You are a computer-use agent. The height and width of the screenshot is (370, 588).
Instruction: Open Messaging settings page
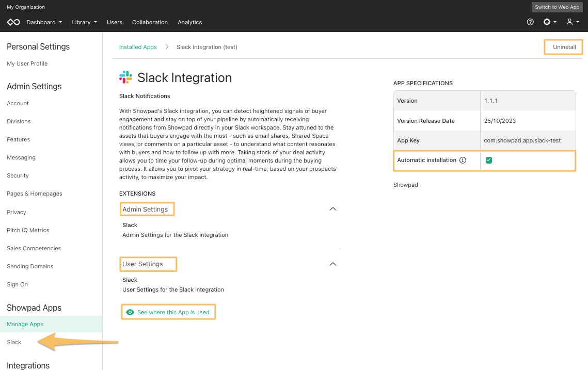pos(21,157)
